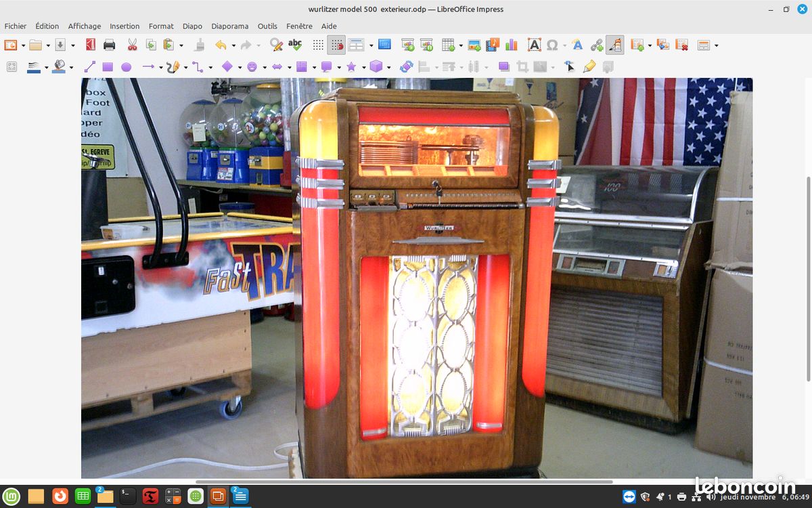Run spell check using the ABC icon
The width and height of the screenshot is (812, 508).
295,45
